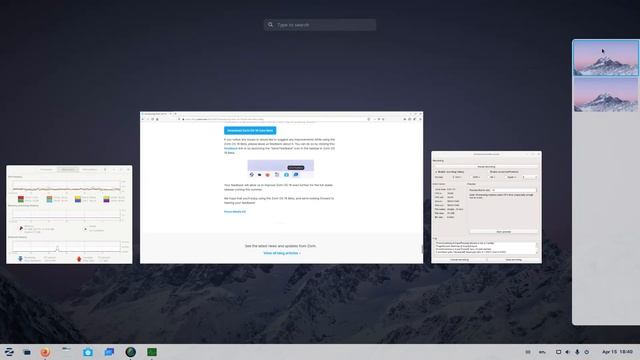Pick the Sending network color swatch

pyautogui.click(x=79, y=259)
